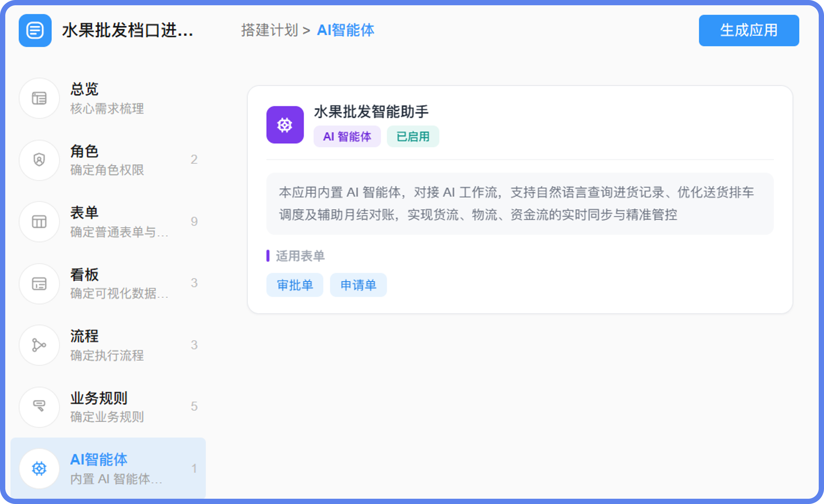Click the 业务规则 icon
The width and height of the screenshot is (824, 504).
click(x=39, y=407)
